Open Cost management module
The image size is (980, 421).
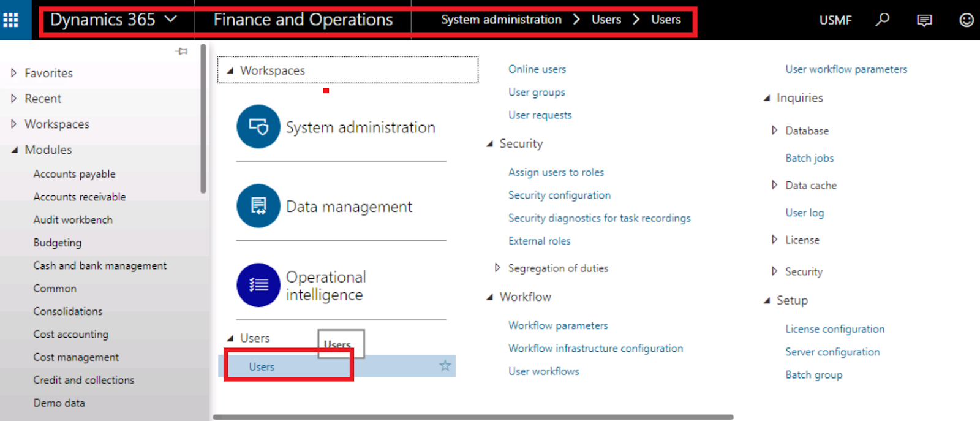76,357
